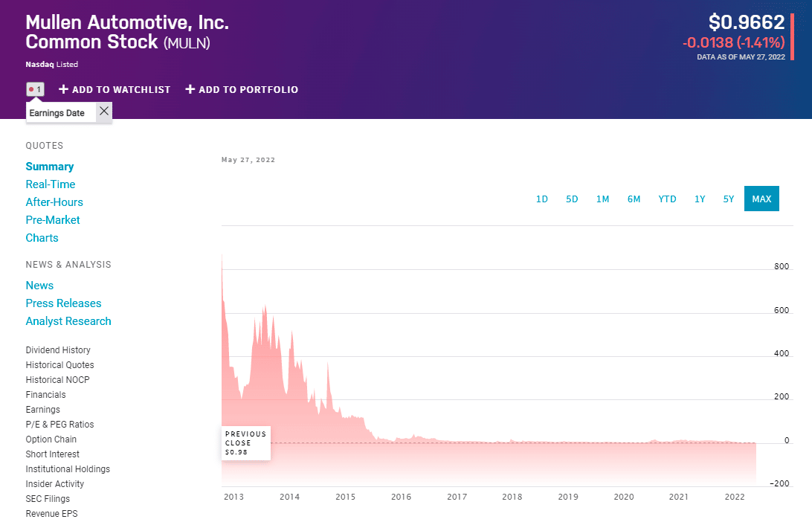
Task: Open Institutional Holdings
Action: (68, 468)
